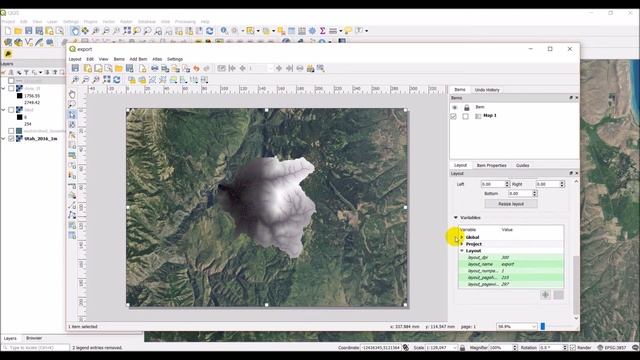The image size is (640, 360).
Task: Refresh map canvas in QGIS main toolbar
Action: coord(209,31)
